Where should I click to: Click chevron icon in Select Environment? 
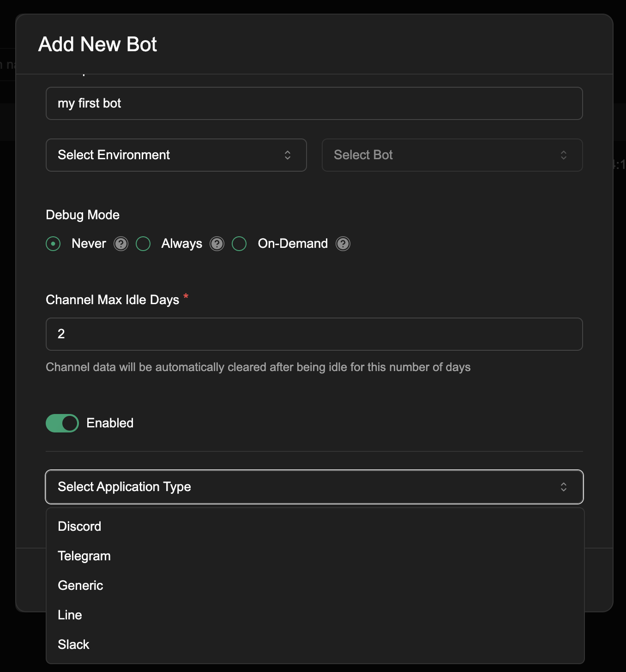click(288, 155)
